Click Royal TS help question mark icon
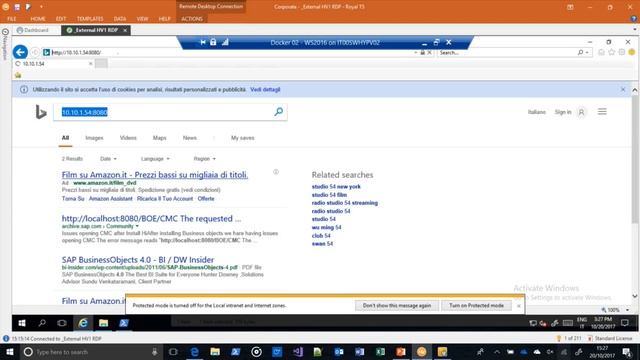 click(x=634, y=19)
